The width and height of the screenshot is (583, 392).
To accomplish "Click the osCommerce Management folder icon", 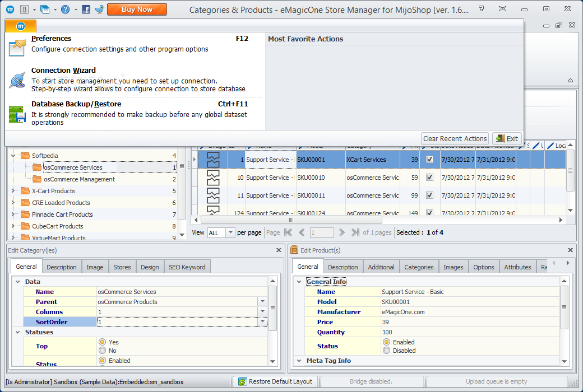I will pyautogui.click(x=37, y=179).
